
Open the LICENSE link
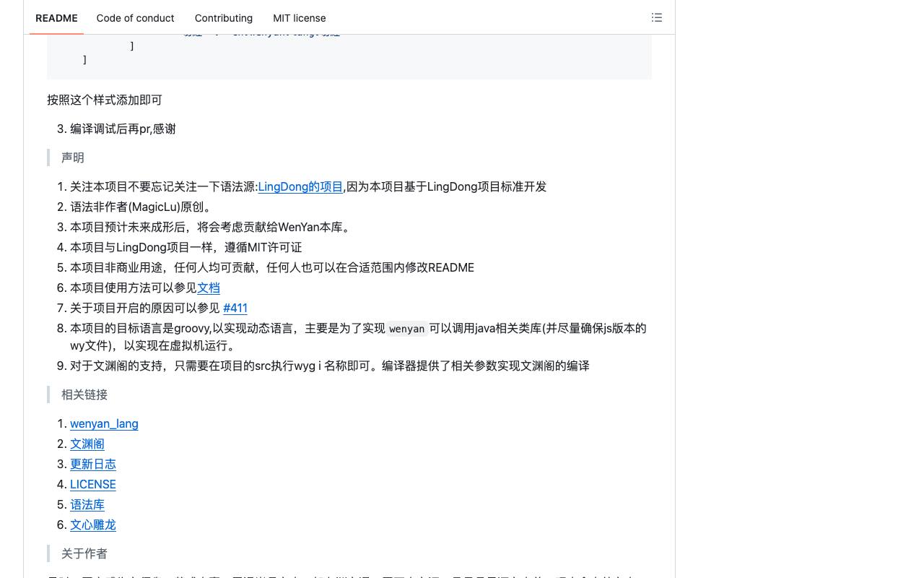[93, 484]
